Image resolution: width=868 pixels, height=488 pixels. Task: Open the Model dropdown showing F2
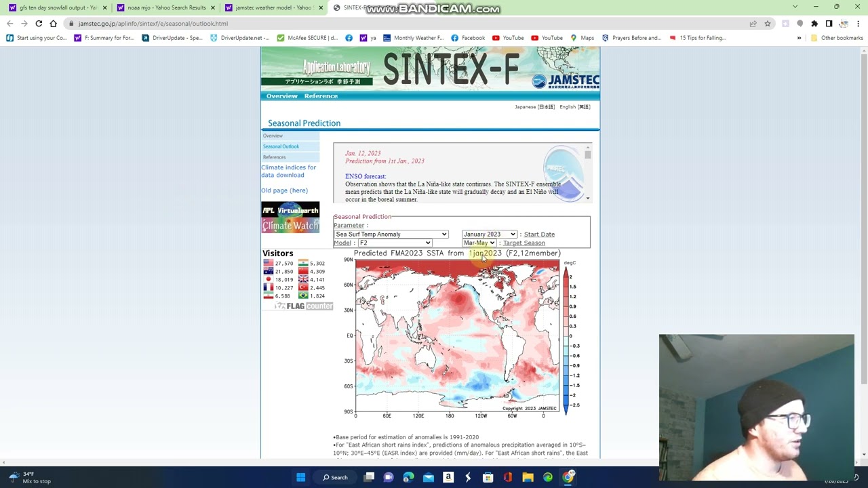pyautogui.click(x=395, y=243)
